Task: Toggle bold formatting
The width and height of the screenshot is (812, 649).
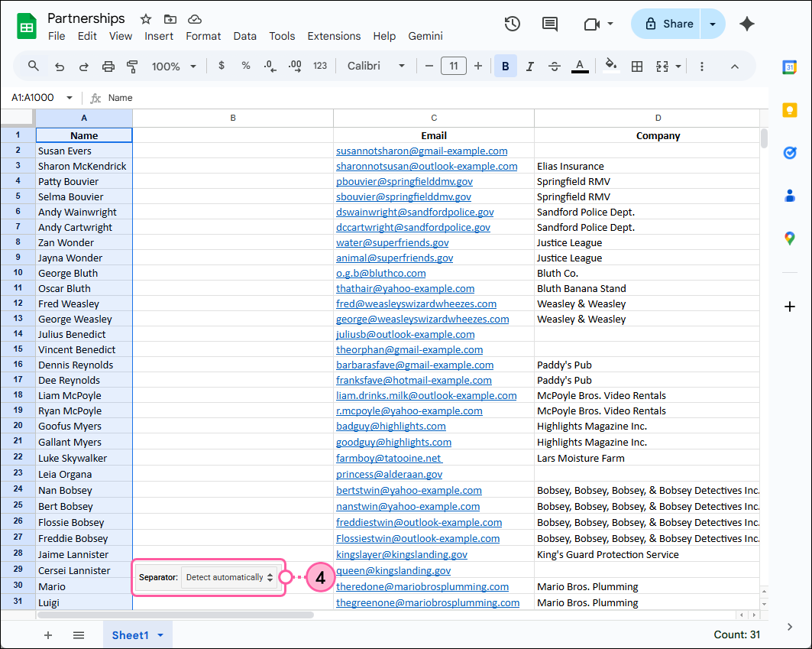Action: point(505,66)
